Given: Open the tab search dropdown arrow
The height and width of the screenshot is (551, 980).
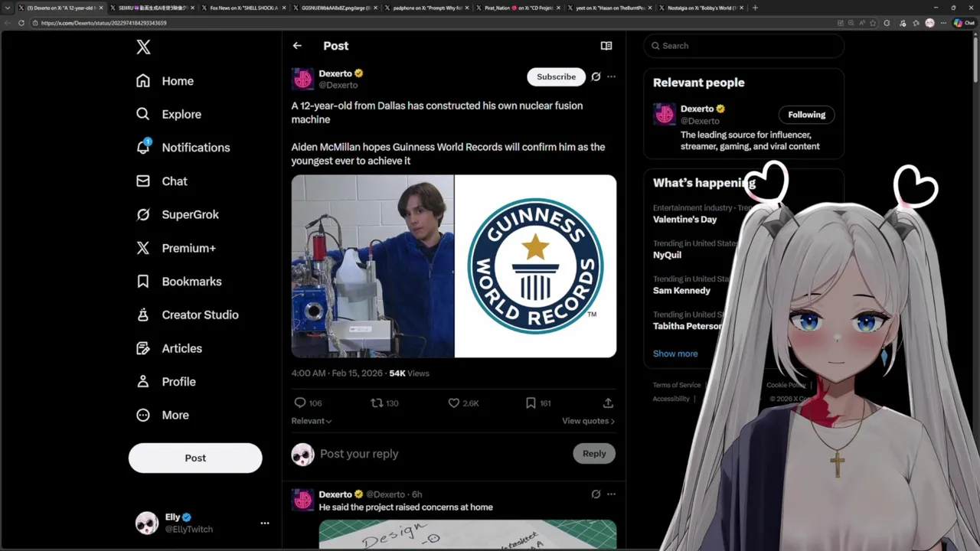Looking at the screenshot, I should [x=8, y=8].
